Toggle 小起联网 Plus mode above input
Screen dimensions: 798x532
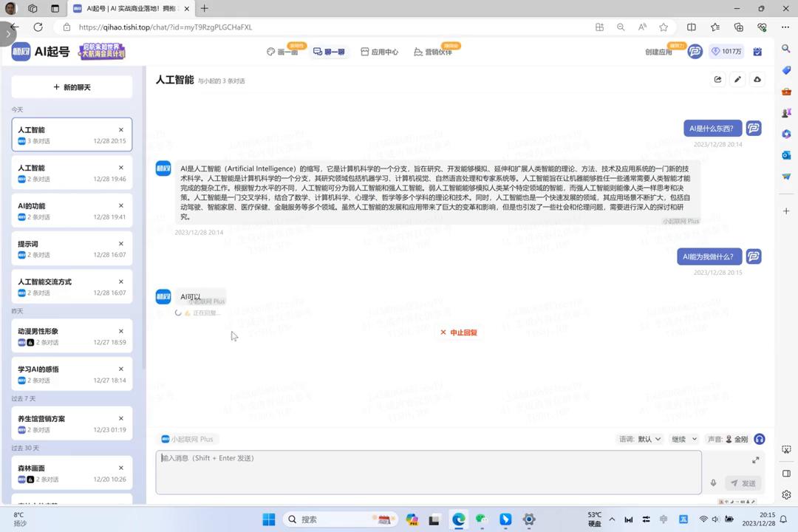tap(187, 439)
